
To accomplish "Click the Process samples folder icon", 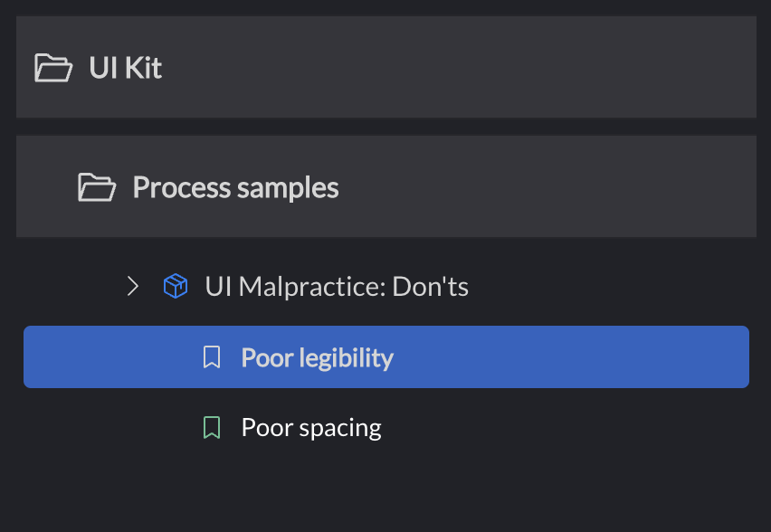I will (x=97, y=187).
